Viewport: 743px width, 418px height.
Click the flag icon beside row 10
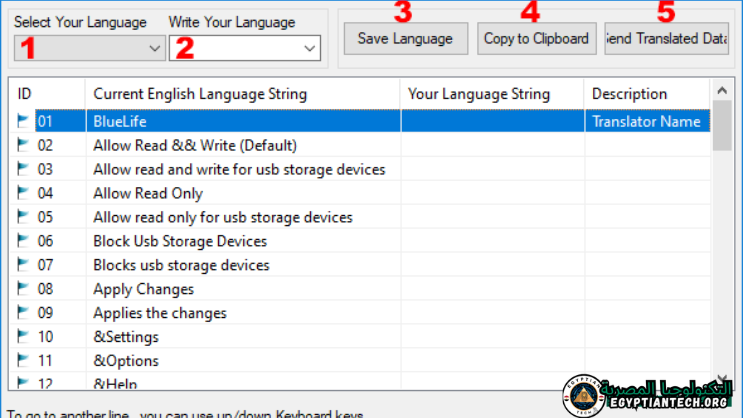[24, 337]
